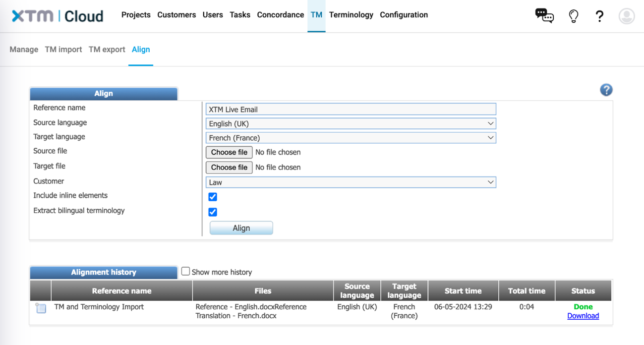Open the Target language dropdown
Image resolution: width=644 pixels, height=345 pixels.
click(351, 138)
